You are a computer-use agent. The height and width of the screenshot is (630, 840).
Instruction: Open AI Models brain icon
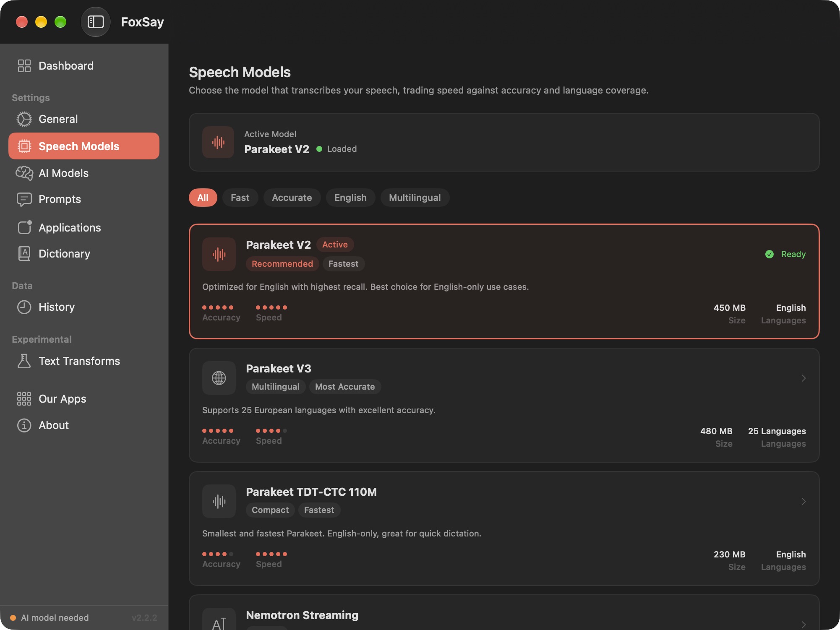[x=24, y=173]
